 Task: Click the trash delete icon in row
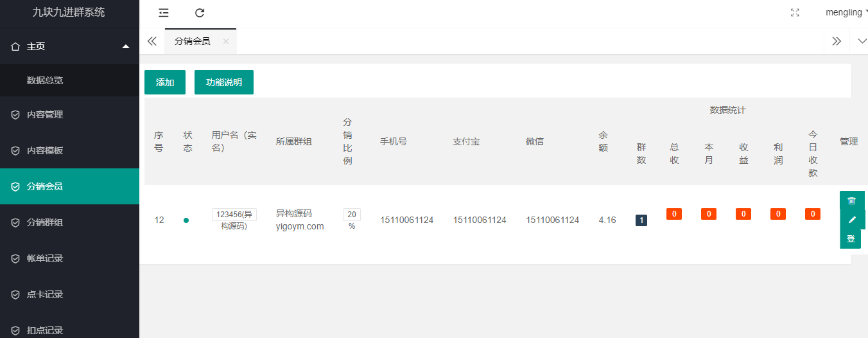(851, 200)
